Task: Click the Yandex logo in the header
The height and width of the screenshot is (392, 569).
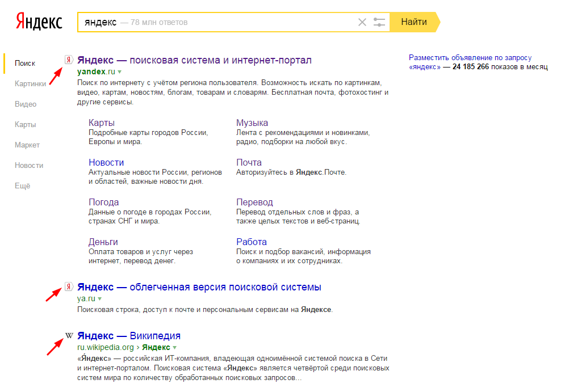Action: pos(39,22)
